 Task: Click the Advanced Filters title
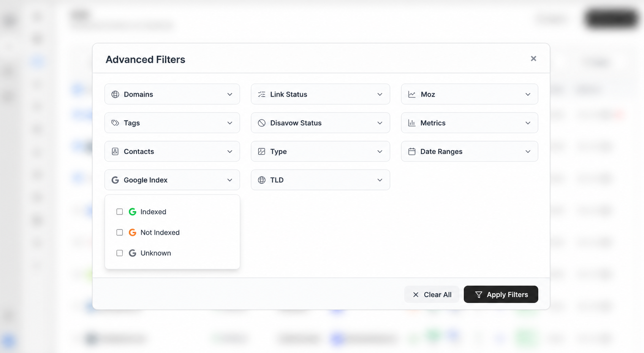coord(146,59)
